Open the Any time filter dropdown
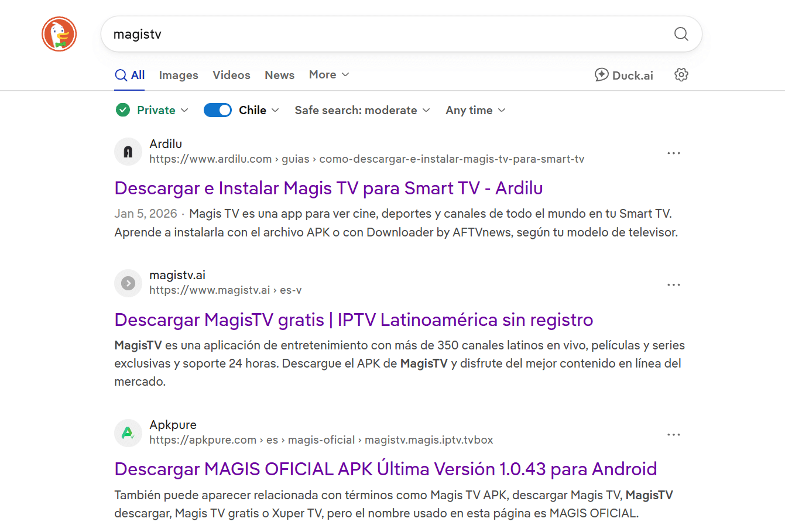 [475, 110]
